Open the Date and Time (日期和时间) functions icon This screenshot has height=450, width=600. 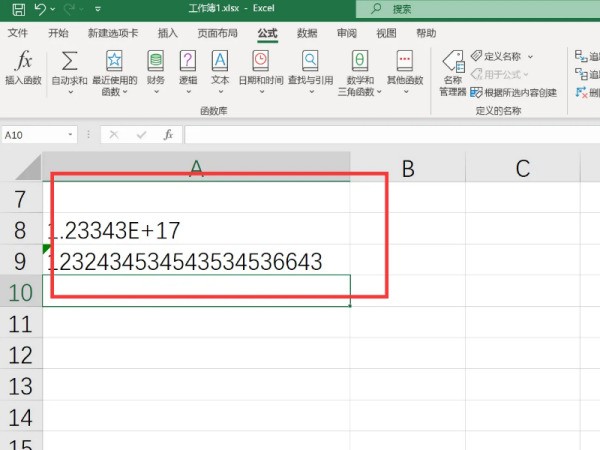(259, 62)
